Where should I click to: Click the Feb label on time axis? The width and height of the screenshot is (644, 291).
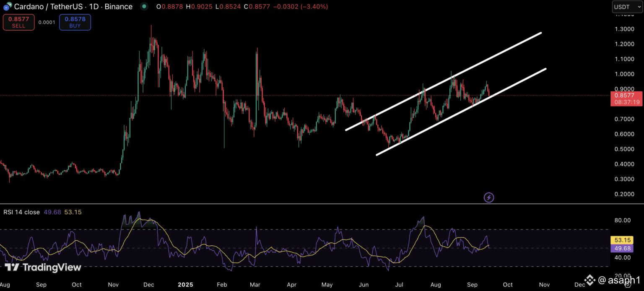click(222, 285)
